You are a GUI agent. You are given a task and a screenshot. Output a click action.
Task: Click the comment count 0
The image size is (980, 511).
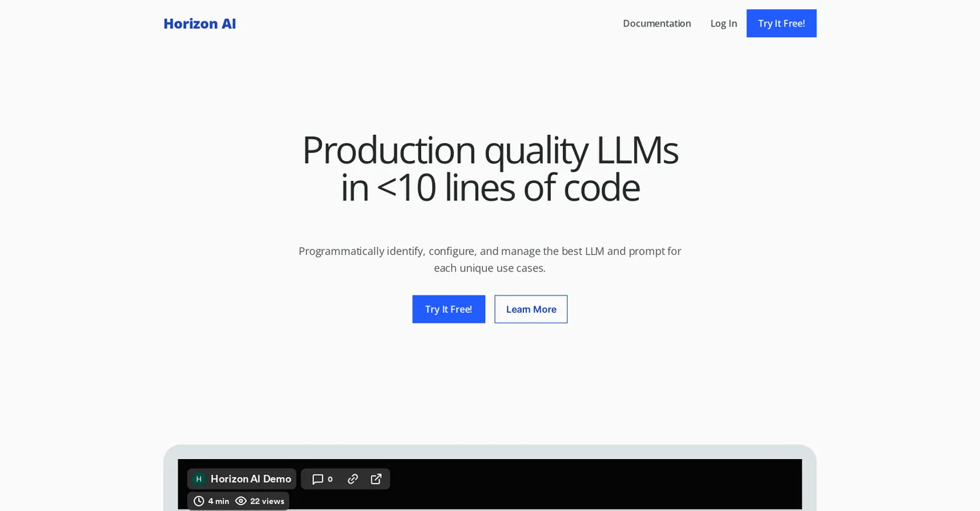(330, 480)
